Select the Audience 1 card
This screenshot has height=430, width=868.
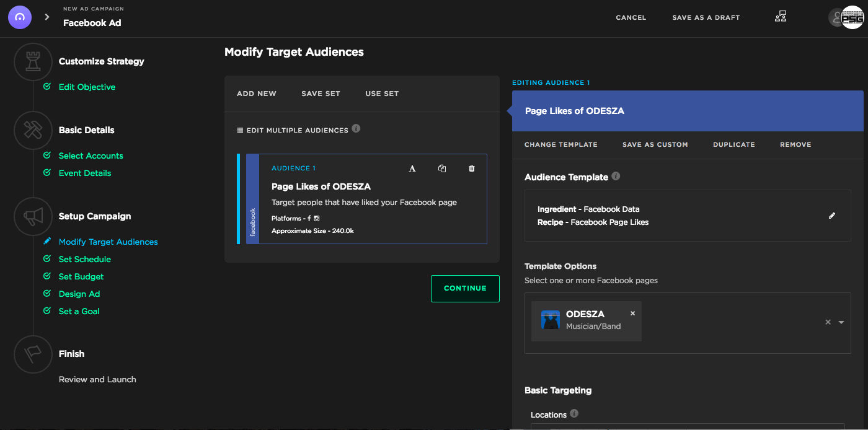[366, 199]
